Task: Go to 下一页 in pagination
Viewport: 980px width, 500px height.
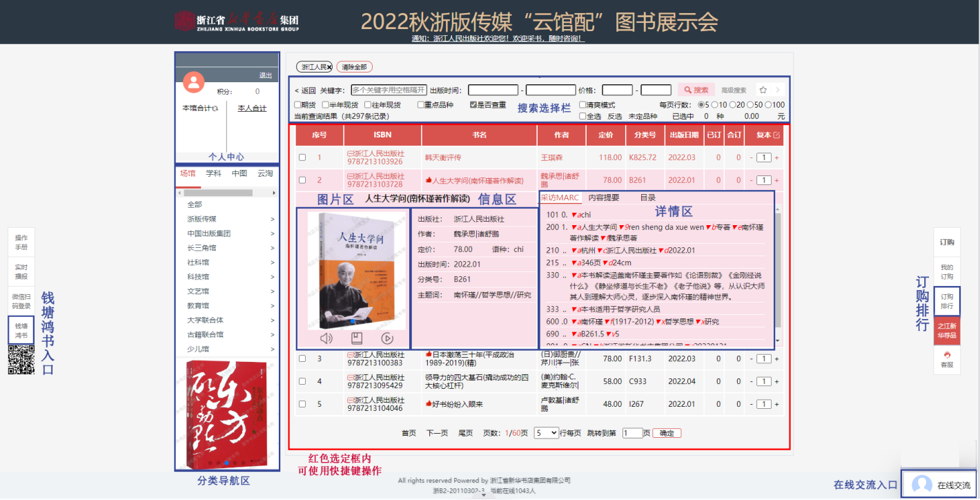Action: [438, 433]
